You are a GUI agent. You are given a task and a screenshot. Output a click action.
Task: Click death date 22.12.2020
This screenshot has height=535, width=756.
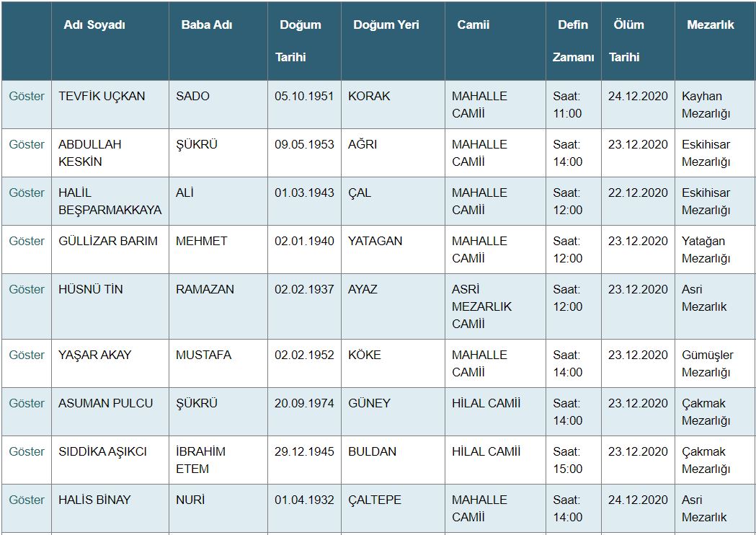[638, 193]
